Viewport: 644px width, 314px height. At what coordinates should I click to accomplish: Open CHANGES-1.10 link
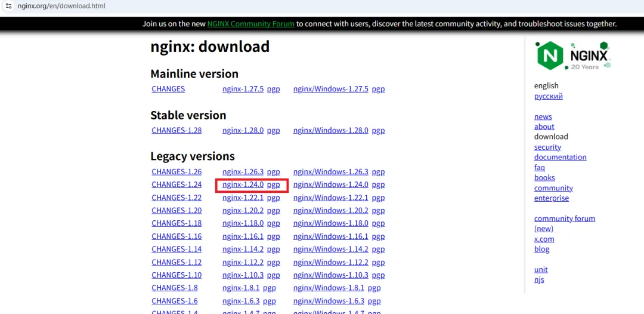coord(177,275)
